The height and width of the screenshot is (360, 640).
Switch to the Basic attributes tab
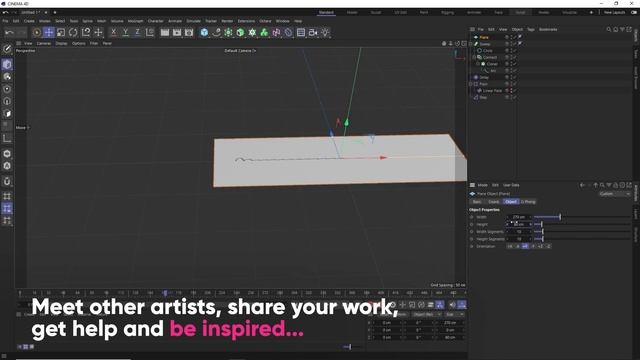(477, 202)
